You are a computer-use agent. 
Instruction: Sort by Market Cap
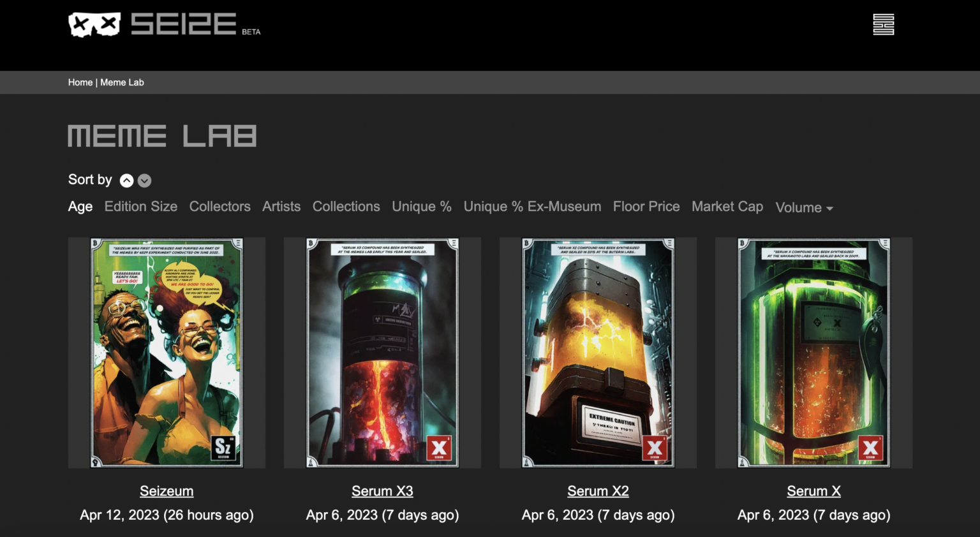point(727,207)
